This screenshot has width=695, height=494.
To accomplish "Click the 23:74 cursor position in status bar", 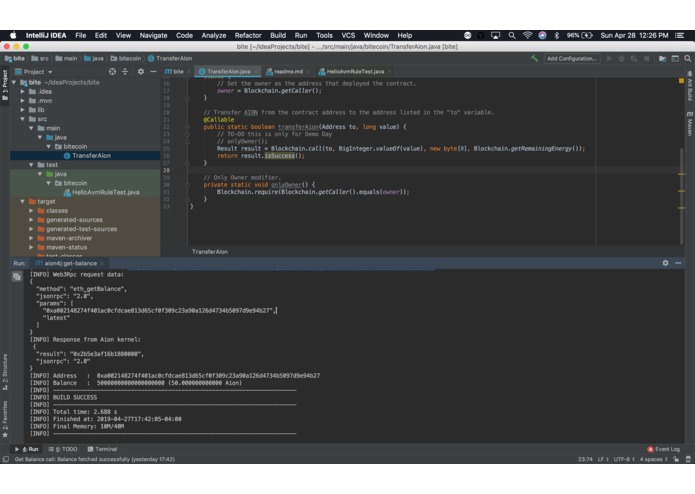I will point(585,459).
